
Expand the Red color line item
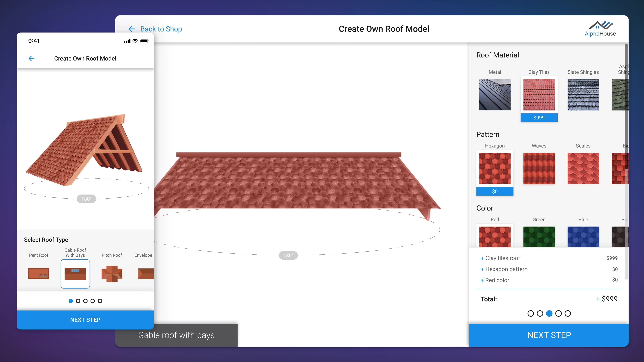click(482, 280)
